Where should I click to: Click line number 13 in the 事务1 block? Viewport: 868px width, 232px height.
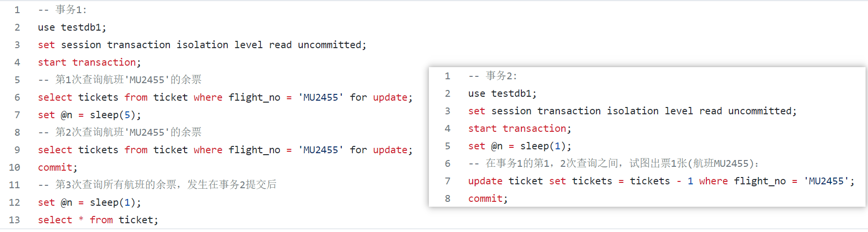[15, 220]
